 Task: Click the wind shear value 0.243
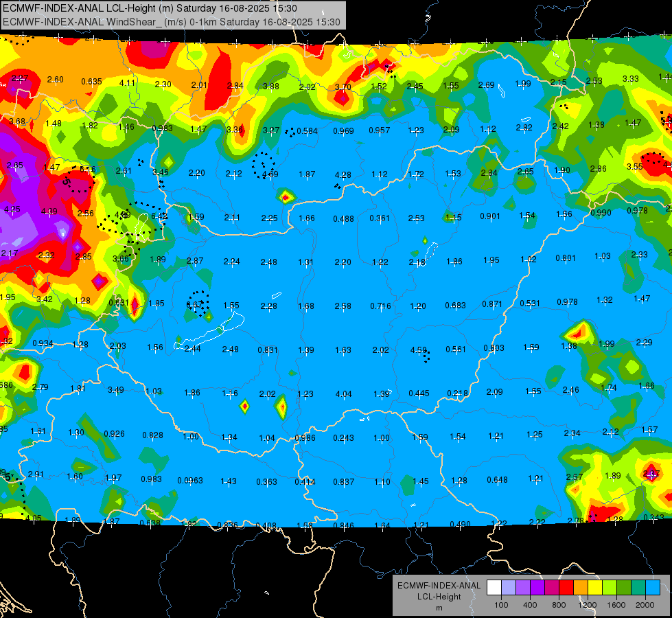coord(344,438)
